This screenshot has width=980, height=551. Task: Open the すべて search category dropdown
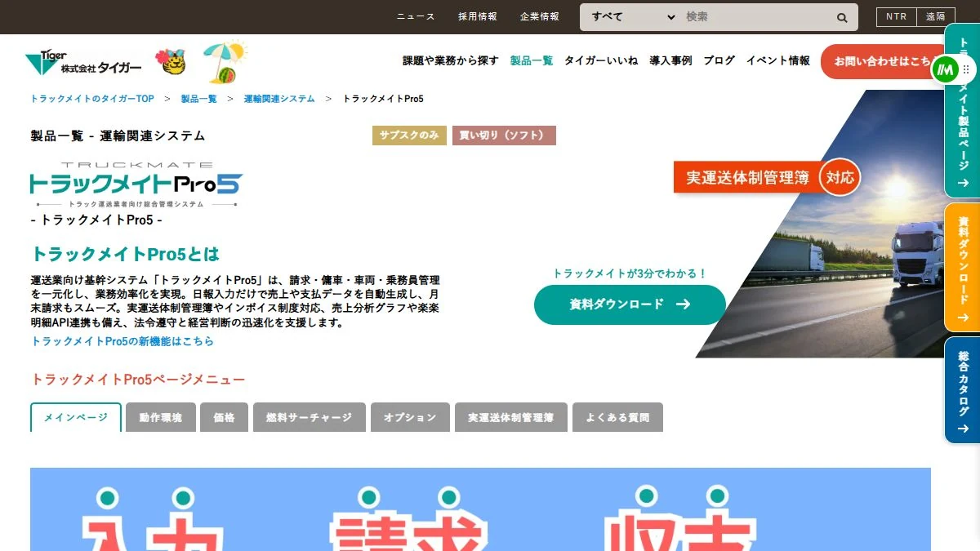point(633,17)
